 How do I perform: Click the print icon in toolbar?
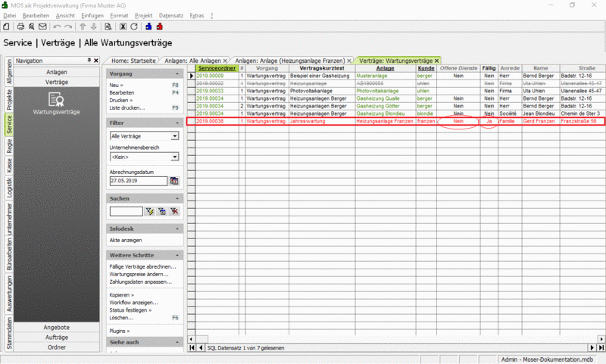click(20, 26)
